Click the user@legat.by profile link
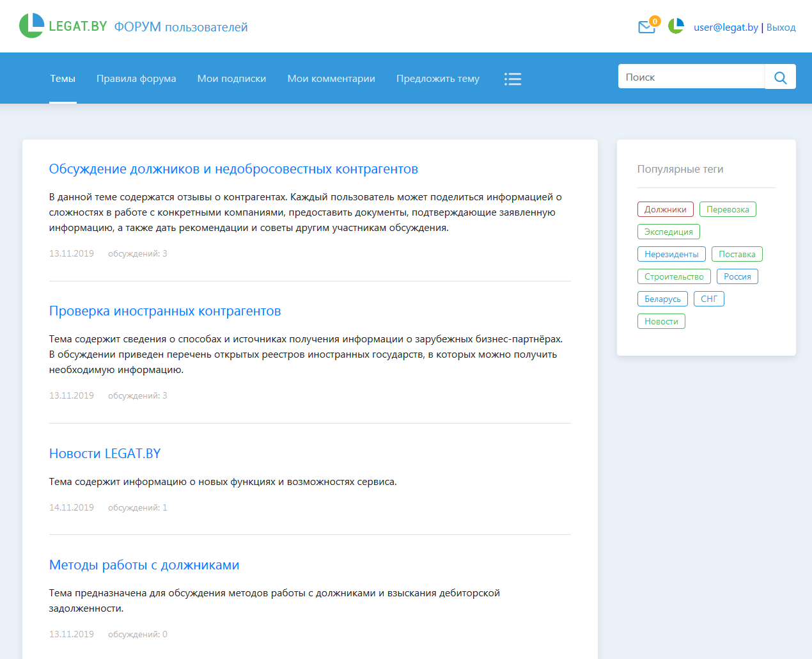 pos(726,27)
